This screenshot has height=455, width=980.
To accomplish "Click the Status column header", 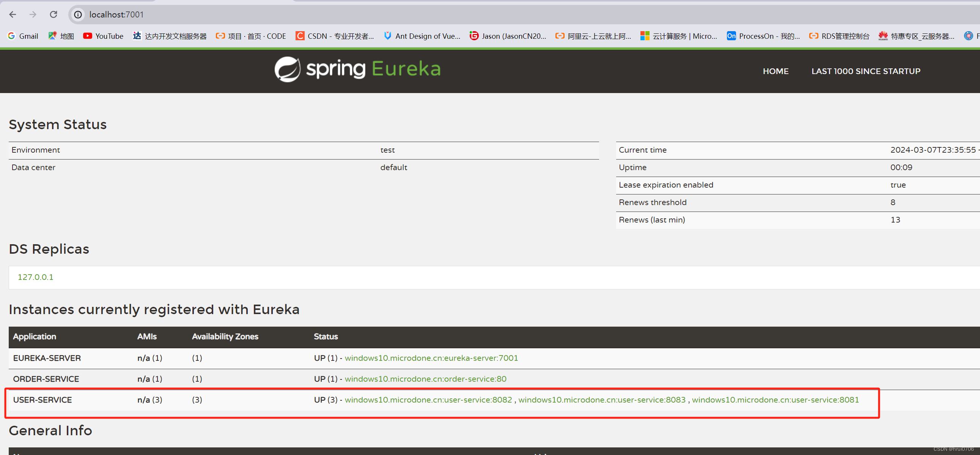I will tap(326, 337).
